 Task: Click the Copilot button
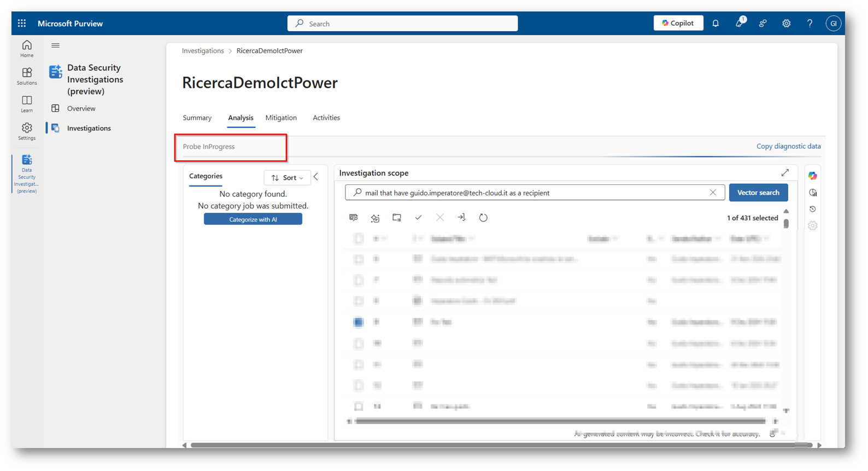point(678,23)
